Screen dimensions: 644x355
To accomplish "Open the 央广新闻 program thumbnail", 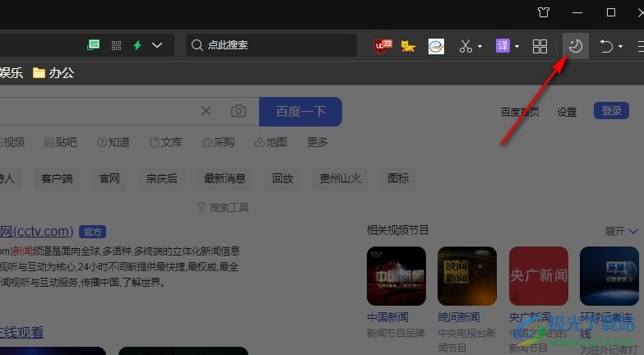I will [539, 276].
